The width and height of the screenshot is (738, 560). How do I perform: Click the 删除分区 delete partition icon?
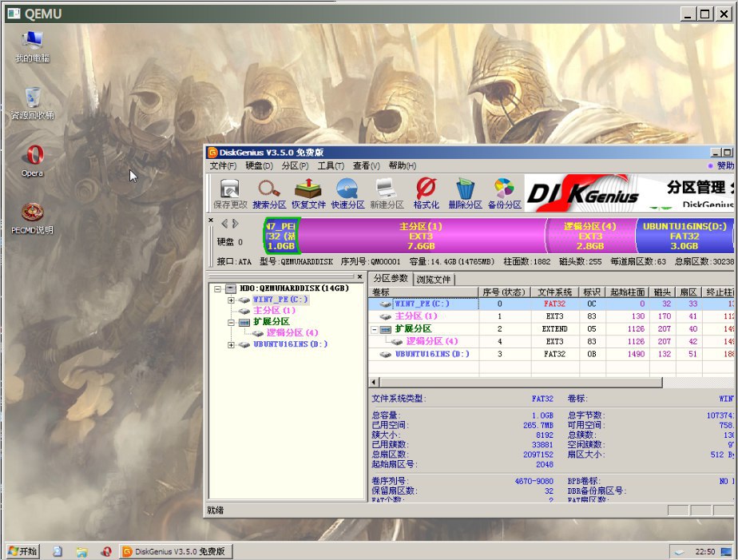tap(465, 193)
